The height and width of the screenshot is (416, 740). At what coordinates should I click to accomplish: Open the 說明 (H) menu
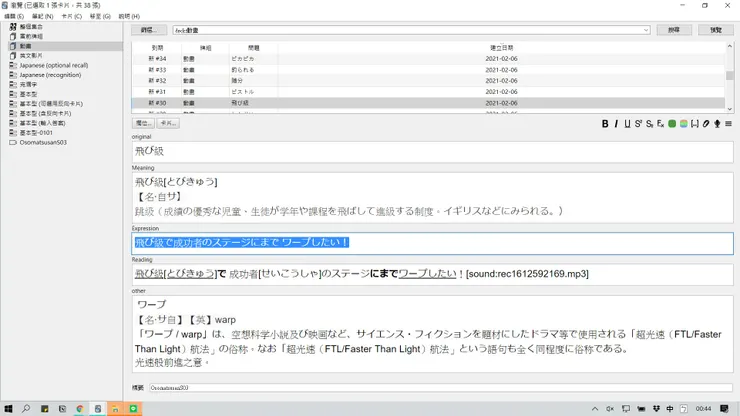(129, 16)
